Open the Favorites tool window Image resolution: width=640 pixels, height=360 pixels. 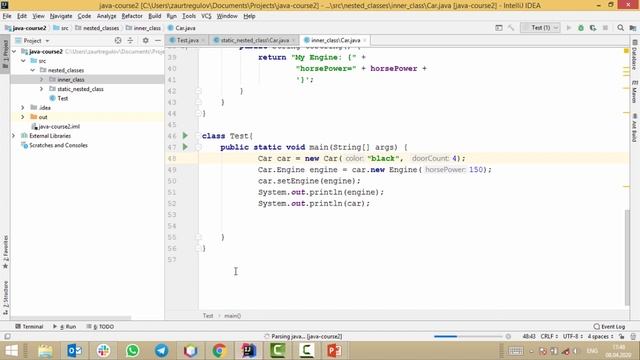pyautogui.click(x=5, y=251)
